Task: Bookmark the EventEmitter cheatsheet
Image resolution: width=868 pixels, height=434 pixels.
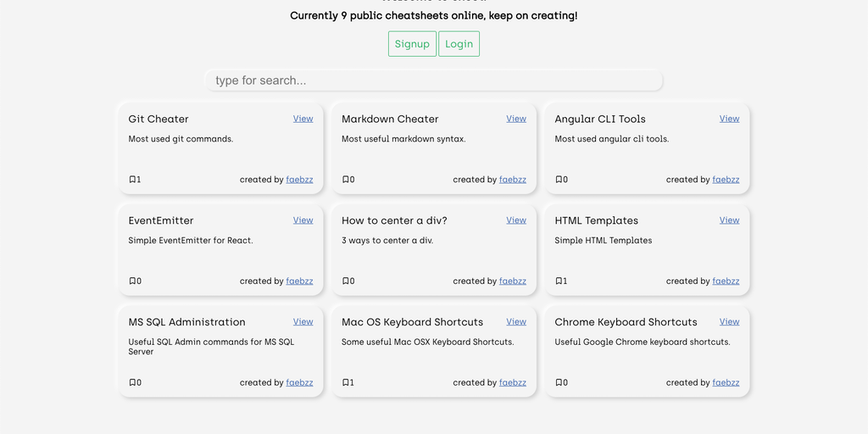Action: [132, 281]
